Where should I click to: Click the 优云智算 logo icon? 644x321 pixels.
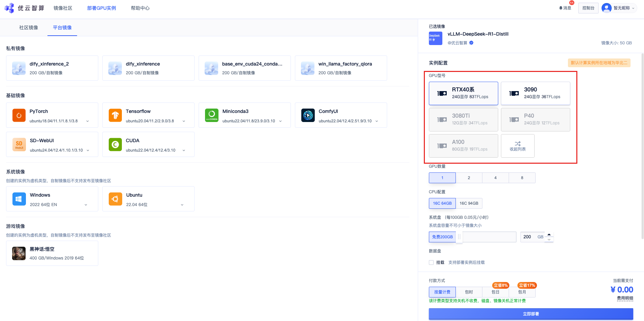[x=9, y=8]
